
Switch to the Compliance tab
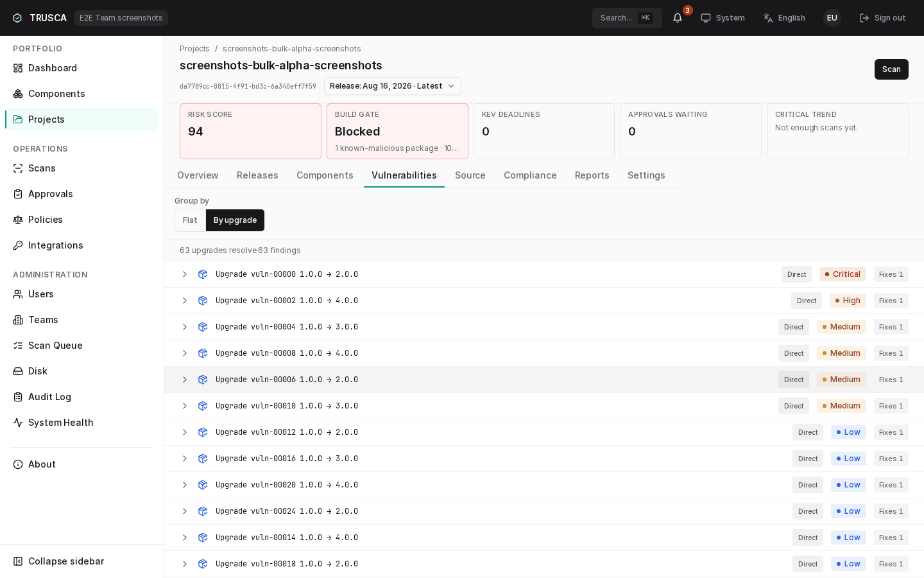click(530, 175)
